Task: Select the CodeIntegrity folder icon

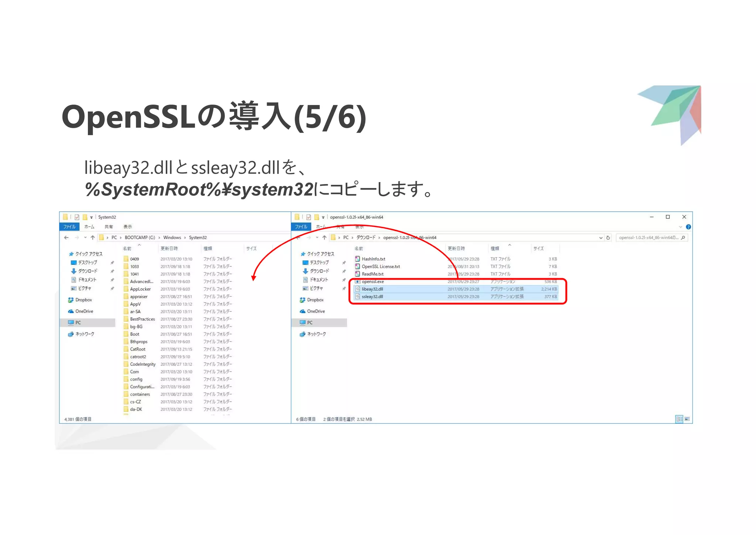Action: 126,364
